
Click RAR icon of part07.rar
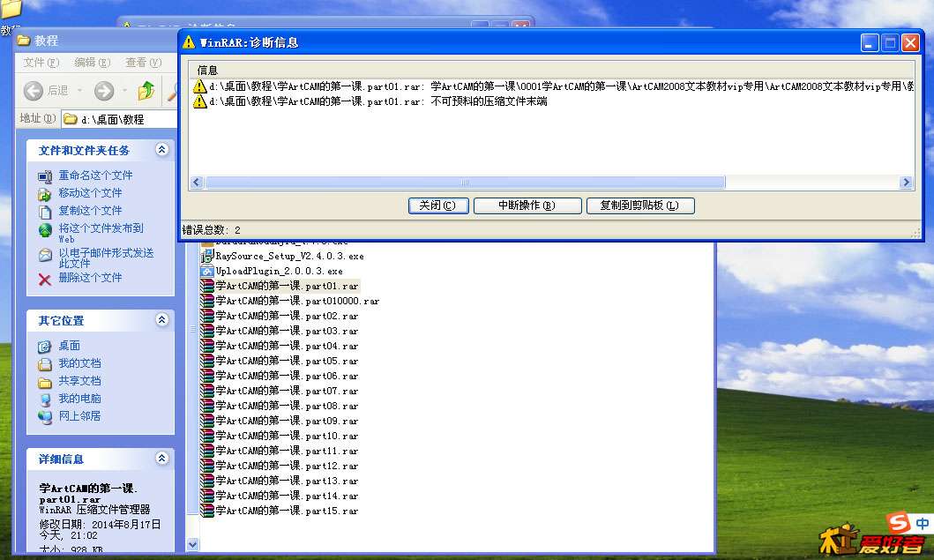(x=206, y=391)
